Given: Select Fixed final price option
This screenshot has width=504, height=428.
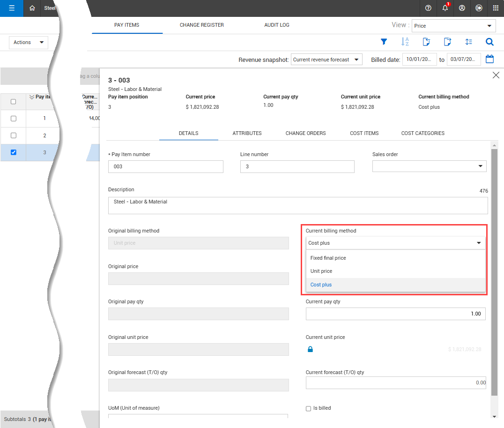Looking at the screenshot, I should pos(328,258).
